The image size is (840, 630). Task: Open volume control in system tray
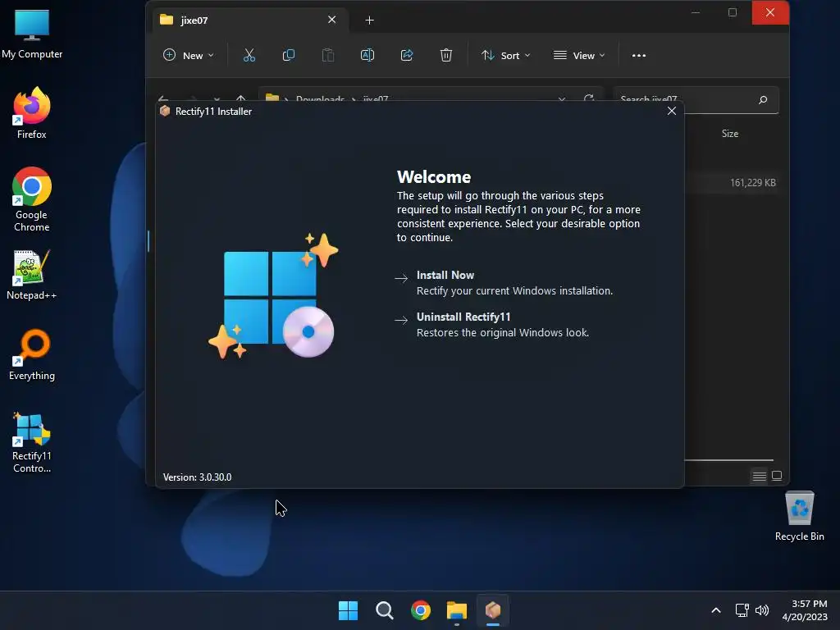[762, 610]
